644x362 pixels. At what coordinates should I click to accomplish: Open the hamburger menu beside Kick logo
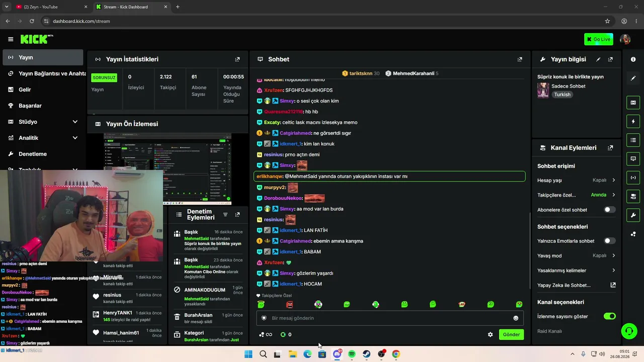(x=11, y=39)
